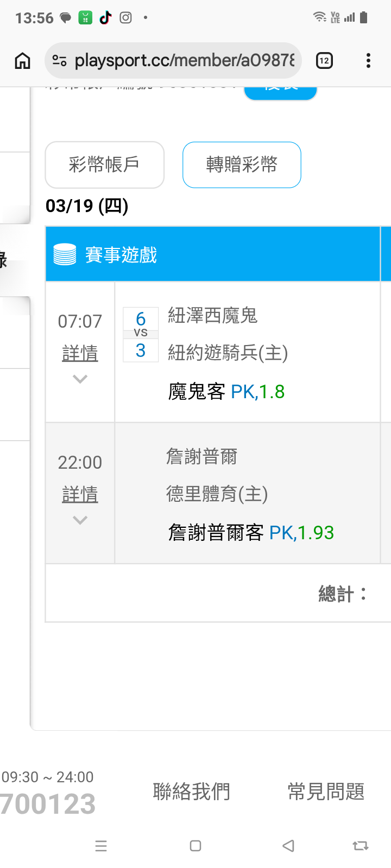Tap the coin stack icon beside 賽事遊戲
The width and height of the screenshot is (391, 868).
coord(65,254)
